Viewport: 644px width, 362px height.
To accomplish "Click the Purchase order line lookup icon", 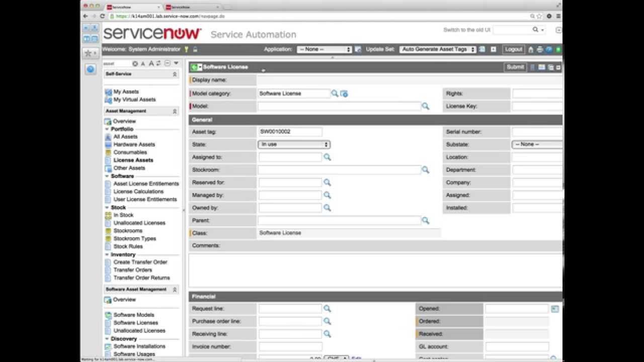I will click(327, 321).
